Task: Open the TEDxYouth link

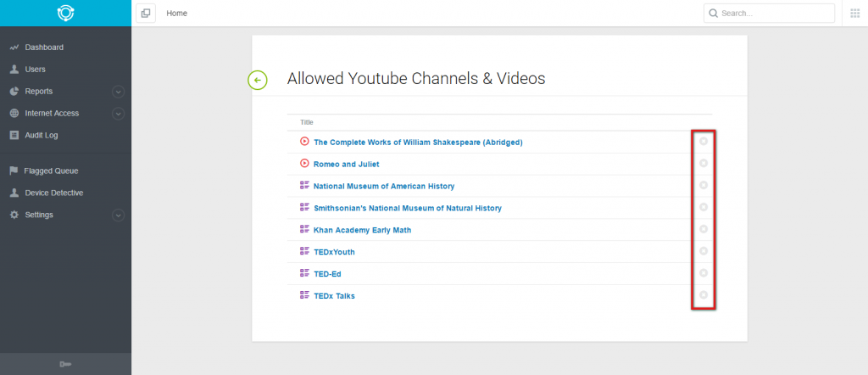Action: (334, 252)
